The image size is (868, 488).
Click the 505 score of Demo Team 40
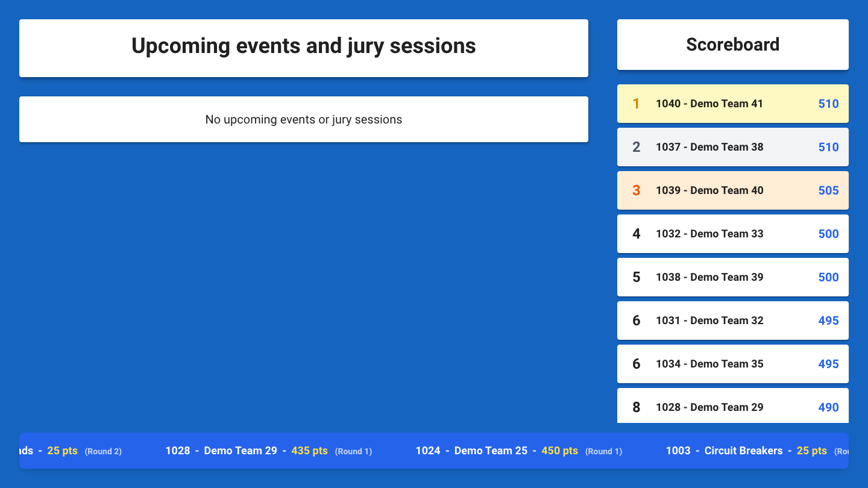[828, 190]
